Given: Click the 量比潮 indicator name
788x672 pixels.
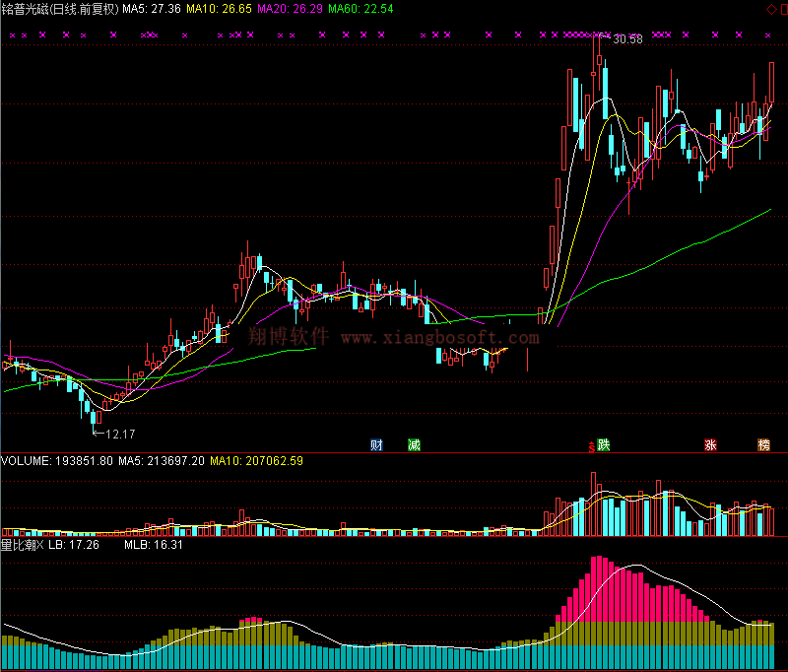Looking at the screenshot, I should point(17,544).
